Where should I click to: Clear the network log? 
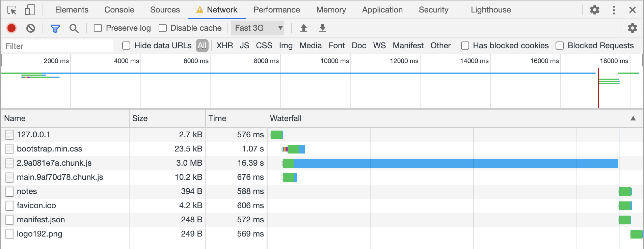[31, 28]
